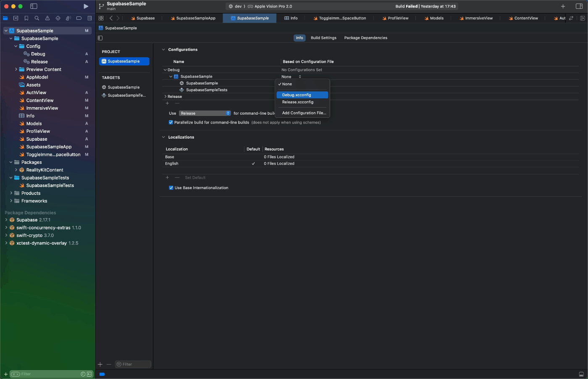The height and width of the screenshot is (379, 588).
Task: Expand the RealityKitContent package
Action: pos(16,170)
